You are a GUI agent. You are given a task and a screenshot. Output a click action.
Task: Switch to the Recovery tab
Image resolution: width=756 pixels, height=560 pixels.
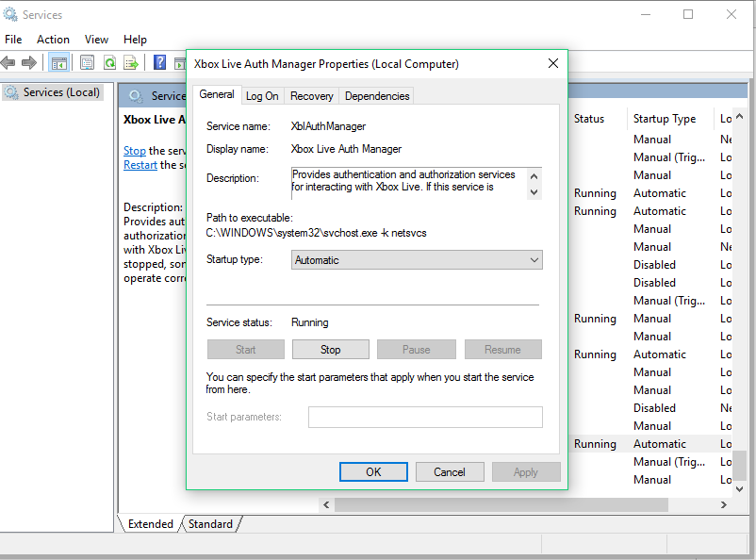[x=311, y=96]
